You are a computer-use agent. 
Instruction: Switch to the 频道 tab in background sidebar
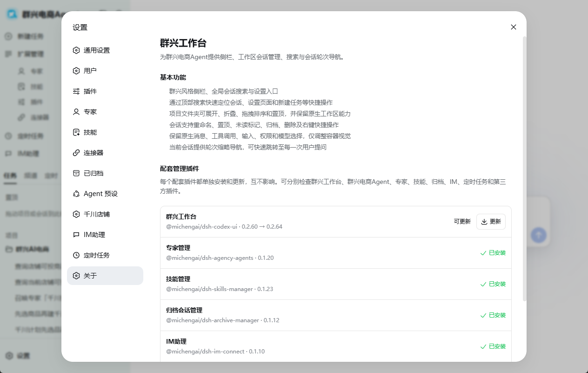[31, 176]
